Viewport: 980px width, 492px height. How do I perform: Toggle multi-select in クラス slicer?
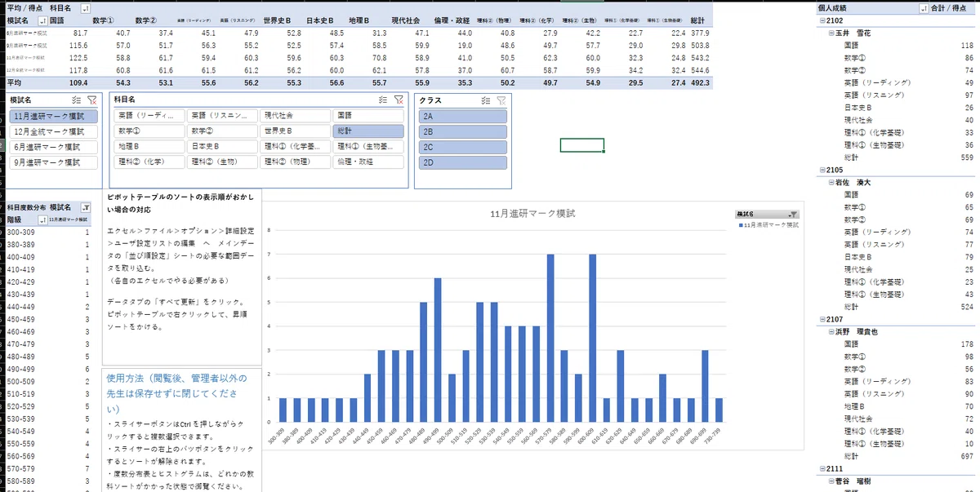pyautogui.click(x=485, y=100)
